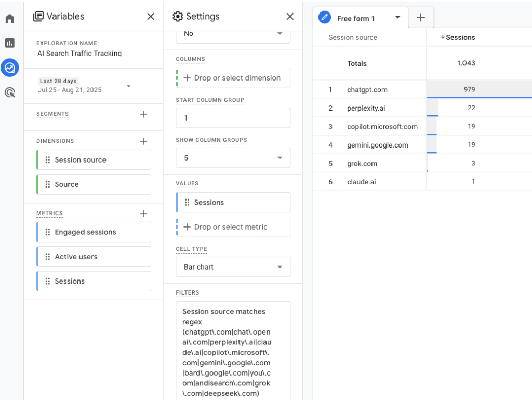Click Sessions column header

pyautogui.click(x=460, y=37)
